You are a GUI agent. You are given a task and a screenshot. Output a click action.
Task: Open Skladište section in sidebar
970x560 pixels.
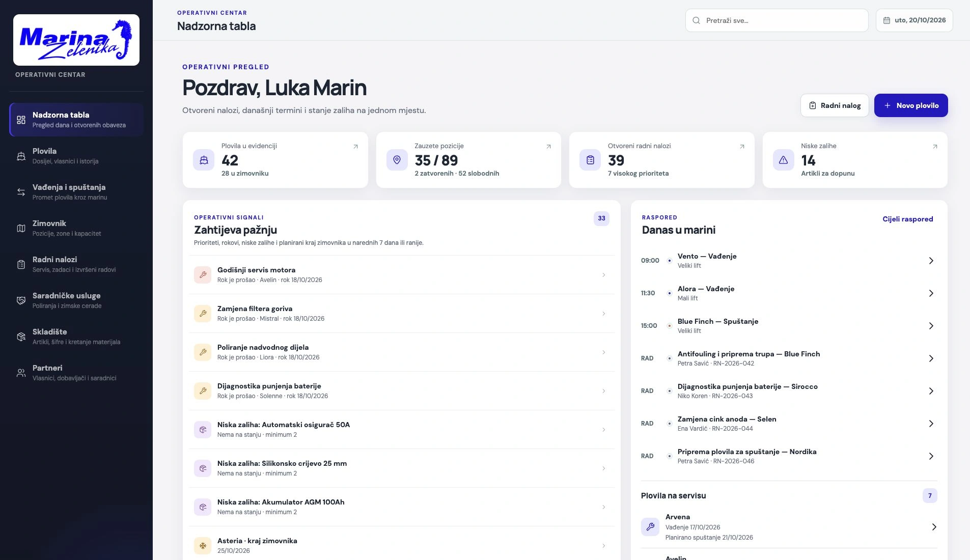76,337
